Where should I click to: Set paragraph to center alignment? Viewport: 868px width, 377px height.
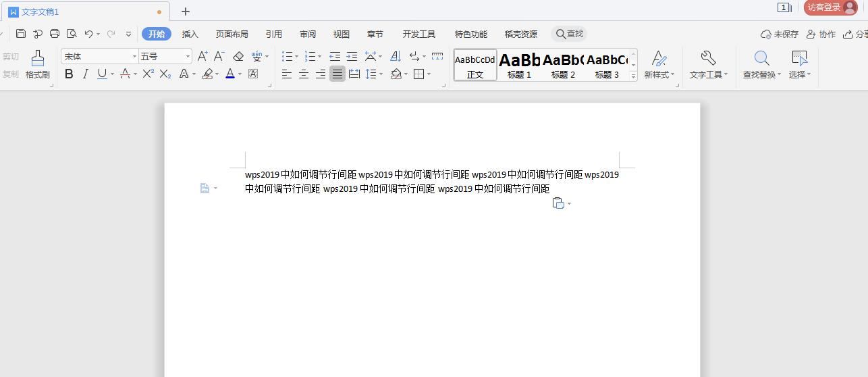click(304, 74)
